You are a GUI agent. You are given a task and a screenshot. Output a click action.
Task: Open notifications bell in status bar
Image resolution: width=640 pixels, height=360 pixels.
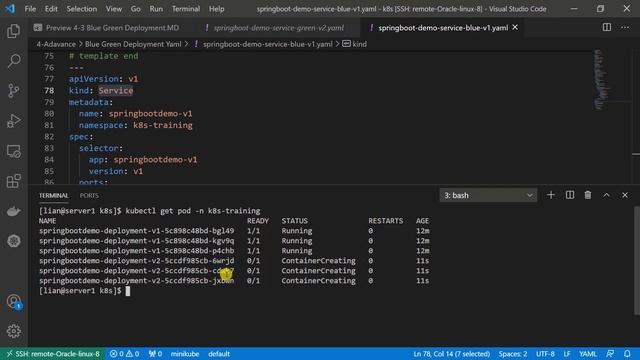(x=627, y=353)
